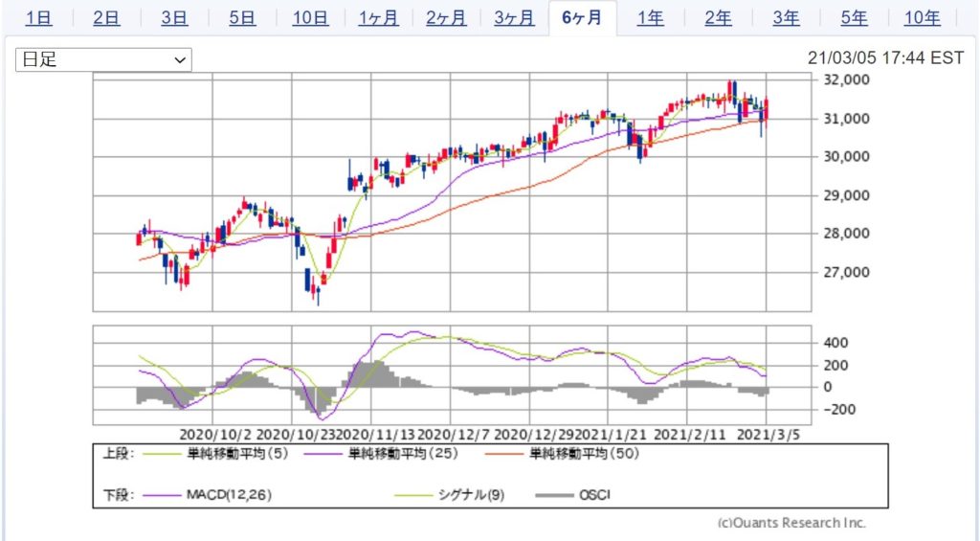The height and width of the screenshot is (541, 980).
Task: Select the 2年 range tab
Action: point(718,17)
